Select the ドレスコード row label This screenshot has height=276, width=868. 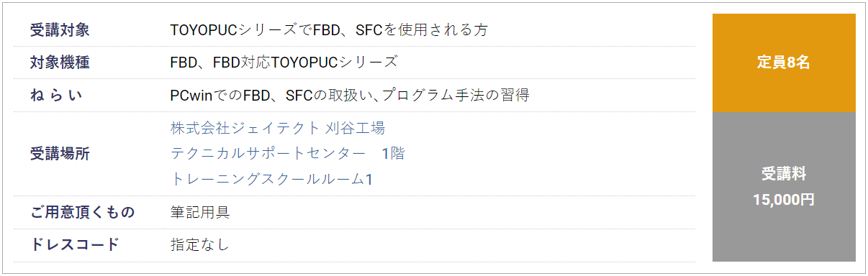(74, 244)
